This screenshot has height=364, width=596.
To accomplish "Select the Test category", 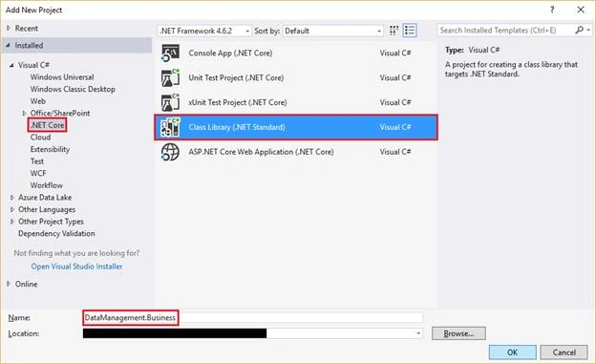I will point(37,161).
